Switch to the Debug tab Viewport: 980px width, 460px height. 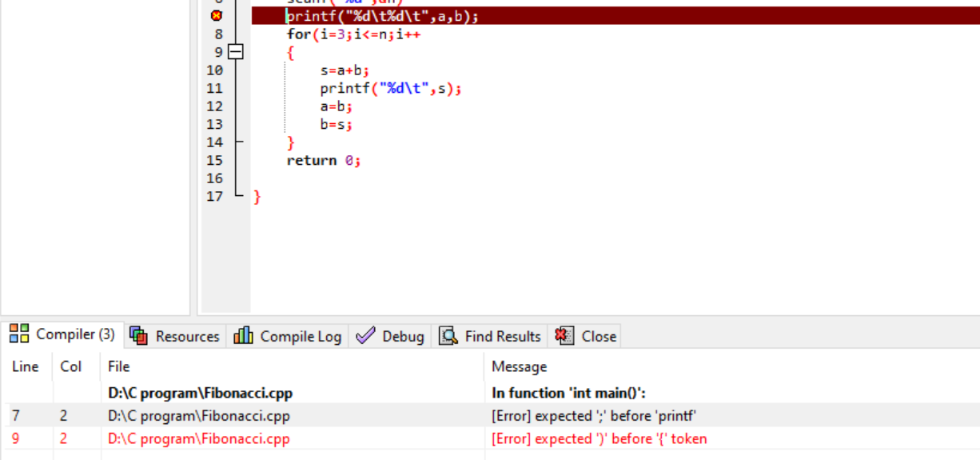pyautogui.click(x=390, y=336)
